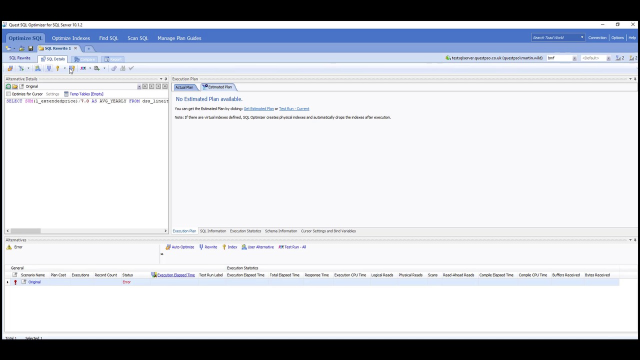Image resolution: width=640 pixels, height=360 pixels.
Task: Close the SQL Rewrite 1 session tab
Action: 76,48
